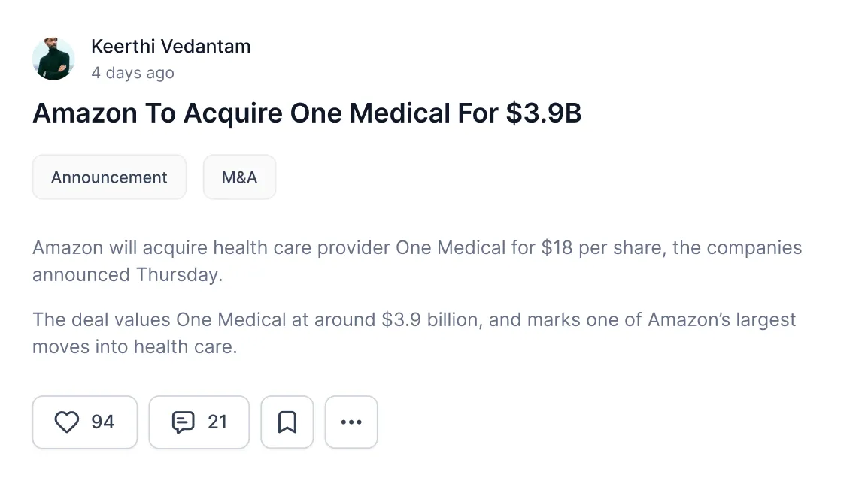Click '$3.9B' in the headline
This screenshot has width=868, height=481.
coord(544,113)
